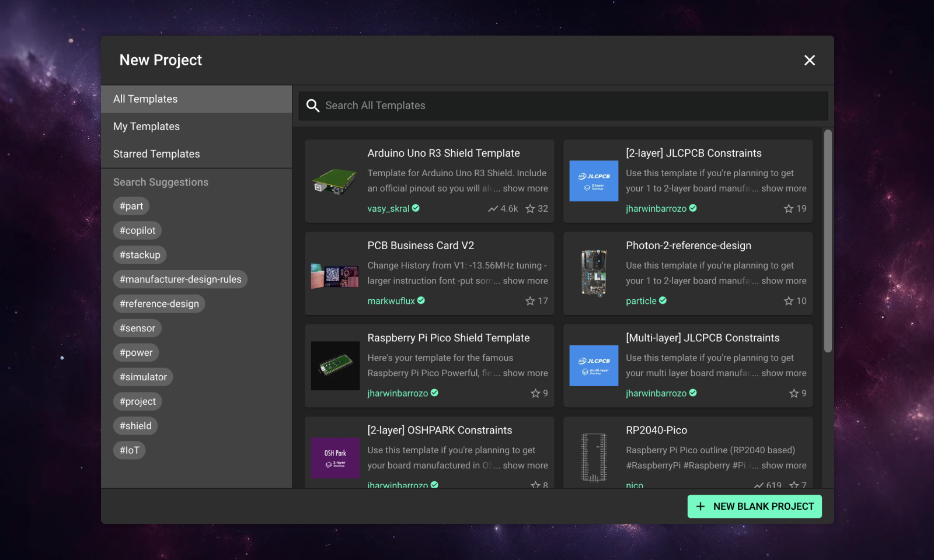Open the My Templates tab

point(196,127)
